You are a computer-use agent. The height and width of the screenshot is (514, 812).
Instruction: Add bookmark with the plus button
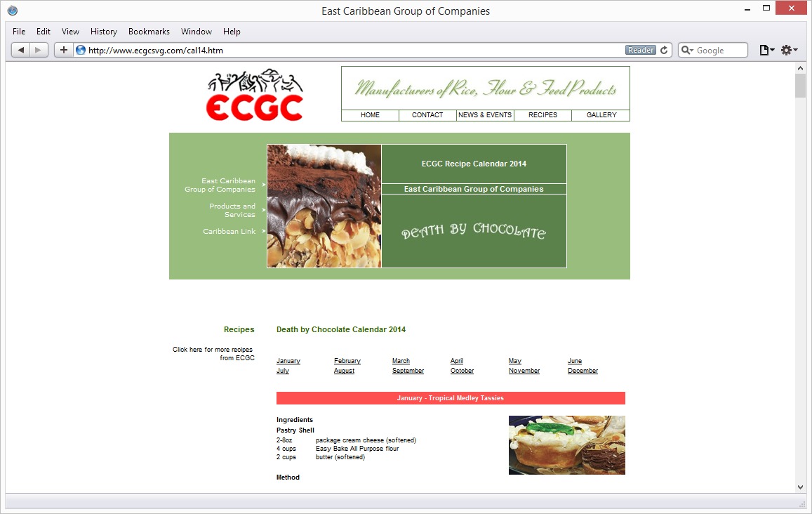tap(64, 51)
